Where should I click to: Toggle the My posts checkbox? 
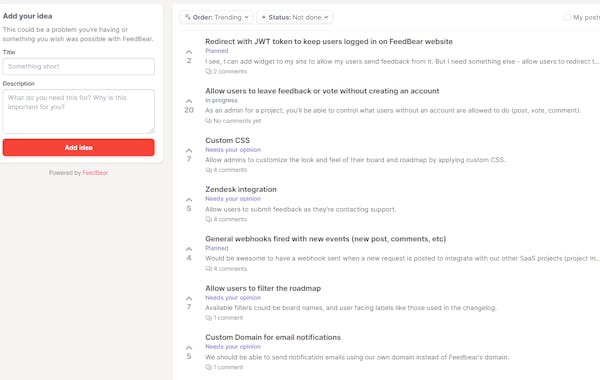point(567,17)
